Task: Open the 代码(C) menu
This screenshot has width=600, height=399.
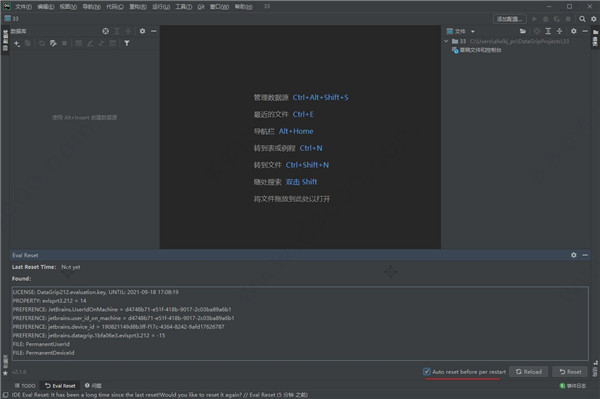Action: [115, 7]
